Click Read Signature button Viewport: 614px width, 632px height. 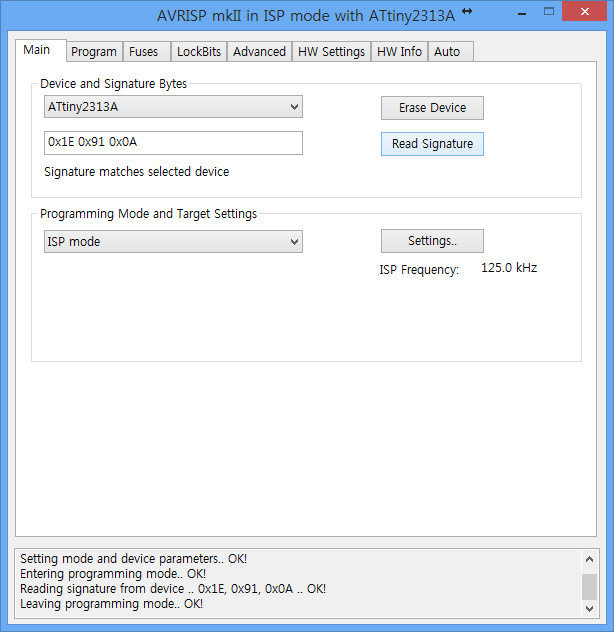(x=432, y=143)
